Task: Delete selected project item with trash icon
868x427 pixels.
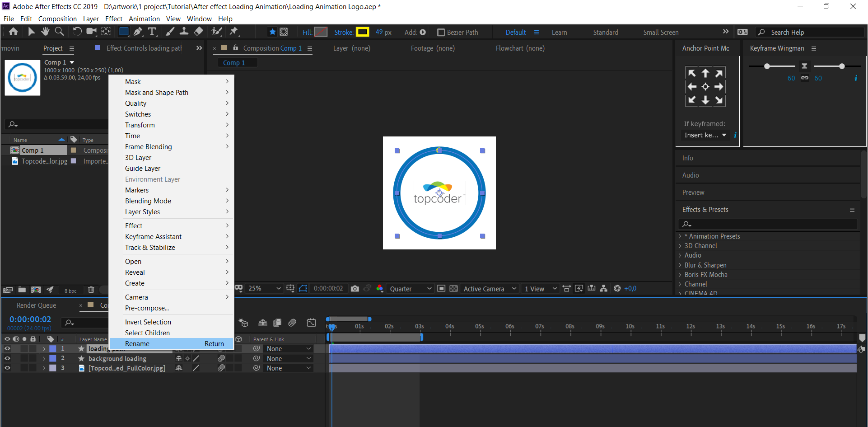Action: [91, 290]
